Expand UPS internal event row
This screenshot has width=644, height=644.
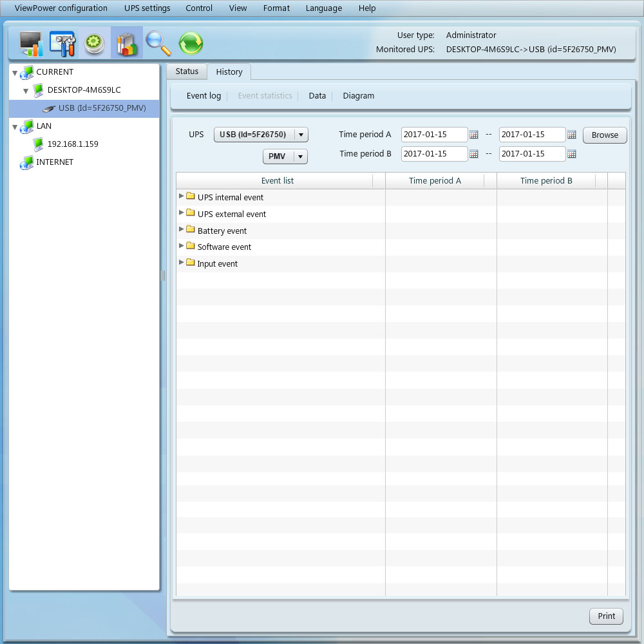point(181,196)
